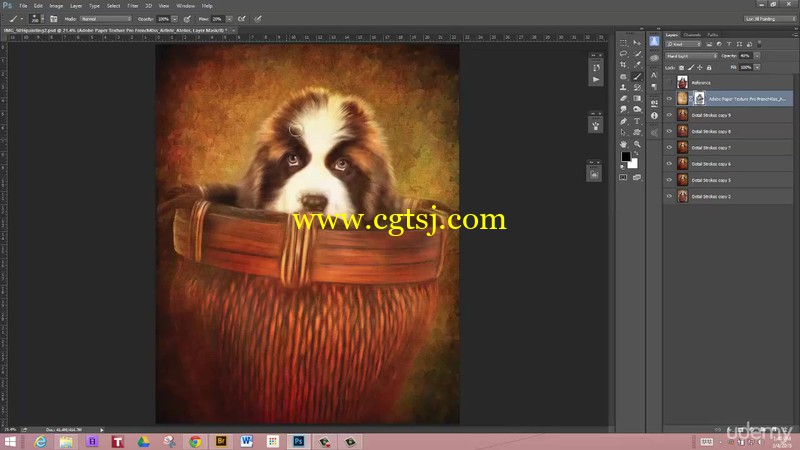Image resolution: width=800 pixels, height=450 pixels.
Task: Hide Detail Strokes copy 7 layer
Action: click(669, 148)
